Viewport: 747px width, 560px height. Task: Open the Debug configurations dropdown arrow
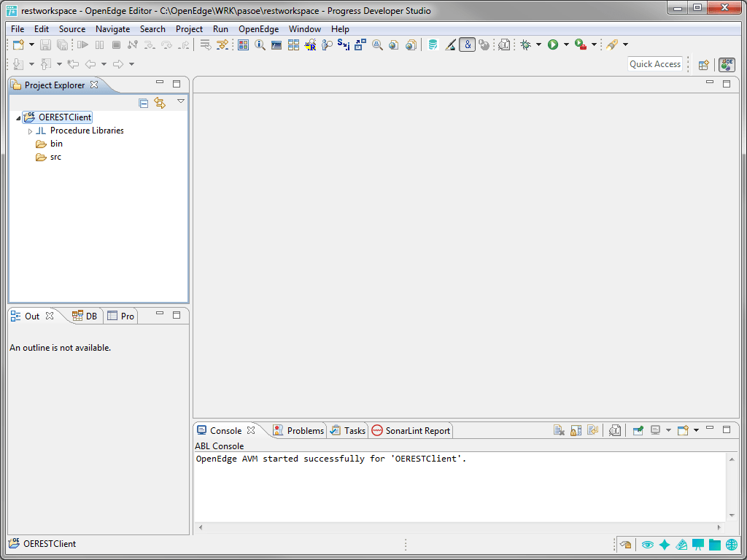pos(538,44)
